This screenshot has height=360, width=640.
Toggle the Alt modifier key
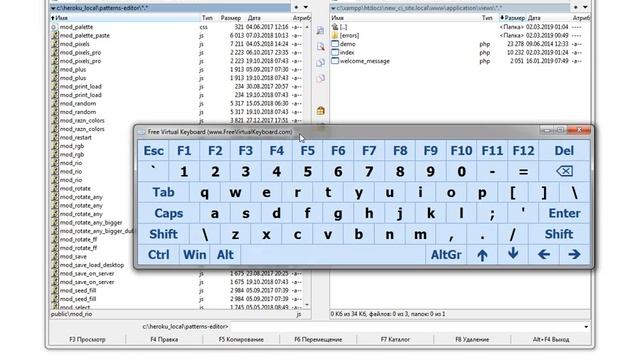(x=225, y=255)
